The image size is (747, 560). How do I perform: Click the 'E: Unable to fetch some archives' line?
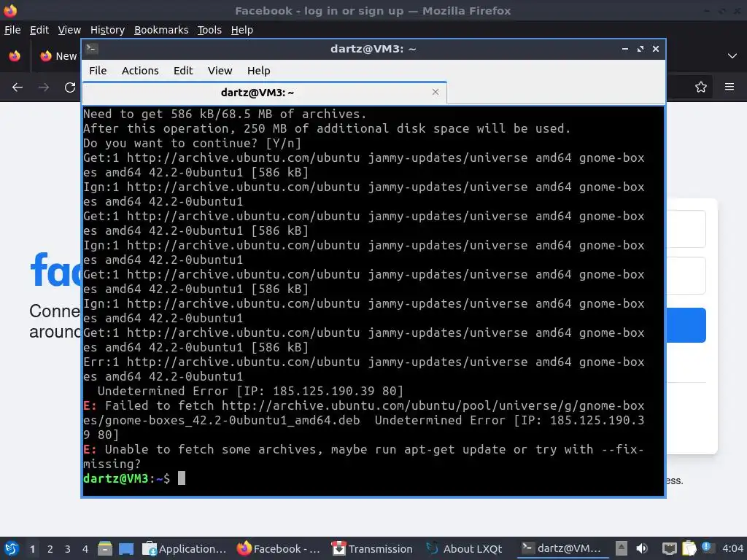(x=363, y=456)
